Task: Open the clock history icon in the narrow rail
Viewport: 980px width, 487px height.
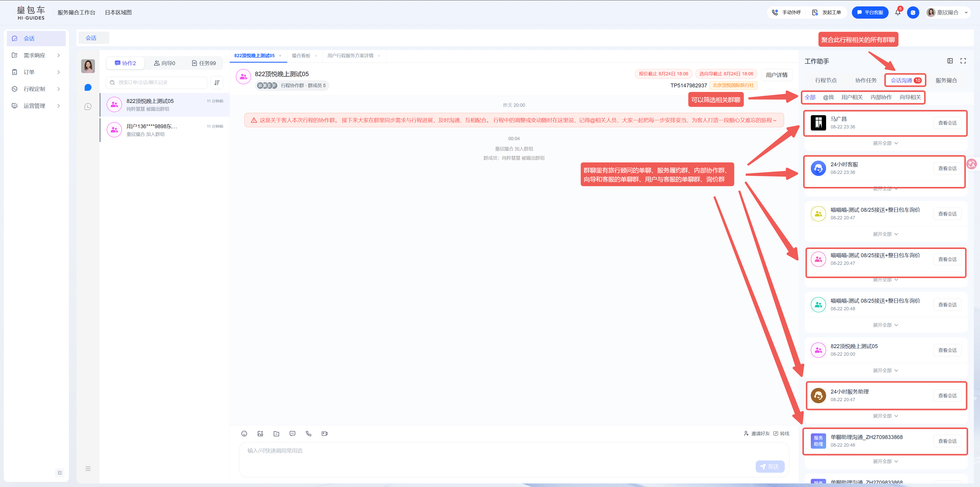Action: click(x=88, y=106)
